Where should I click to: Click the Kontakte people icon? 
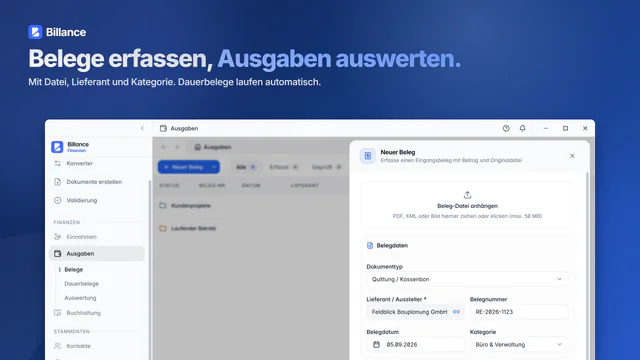pos(58,346)
